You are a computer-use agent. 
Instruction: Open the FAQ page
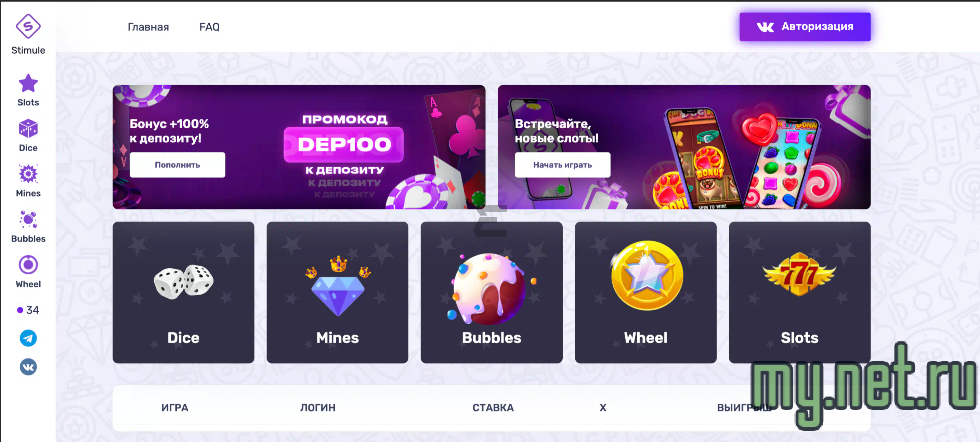pyautogui.click(x=209, y=27)
